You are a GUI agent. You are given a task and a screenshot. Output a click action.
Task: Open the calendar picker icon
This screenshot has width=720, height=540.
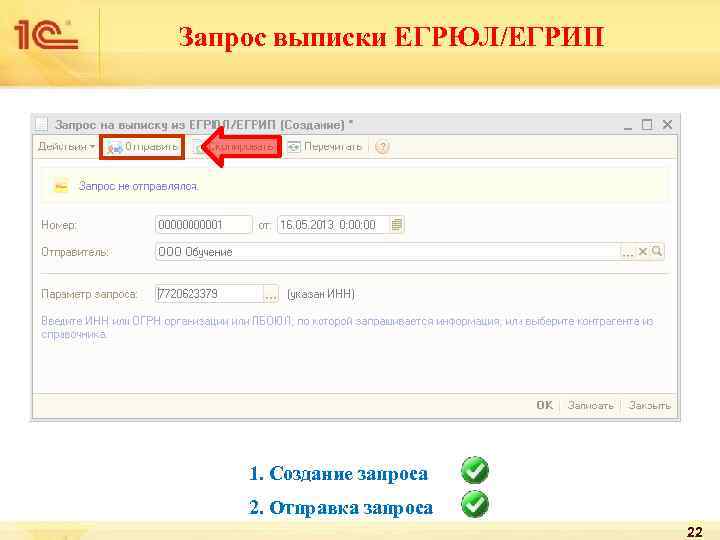click(x=397, y=225)
